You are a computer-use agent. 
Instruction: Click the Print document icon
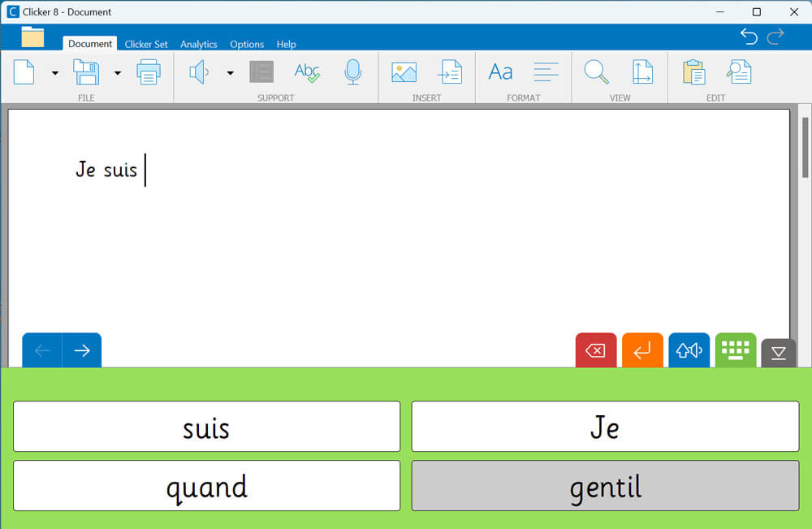[149, 72]
